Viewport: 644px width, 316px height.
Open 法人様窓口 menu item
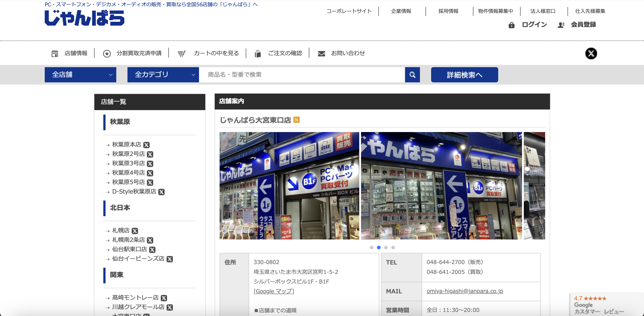pos(543,11)
